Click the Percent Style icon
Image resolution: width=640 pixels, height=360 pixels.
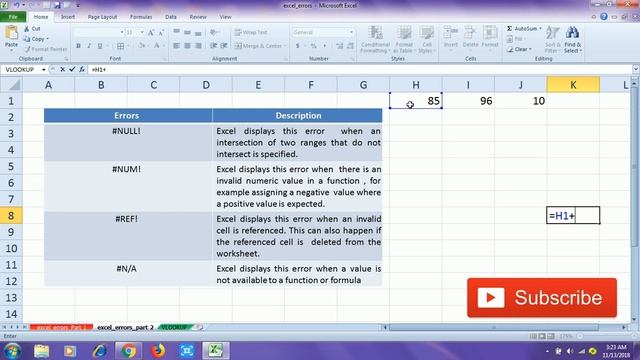pos(313,46)
